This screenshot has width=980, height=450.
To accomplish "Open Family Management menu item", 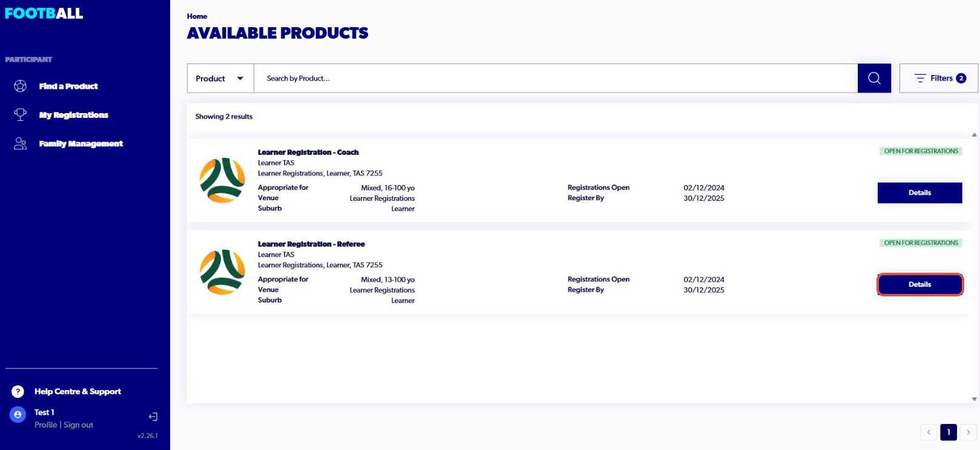I will [x=81, y=143].
